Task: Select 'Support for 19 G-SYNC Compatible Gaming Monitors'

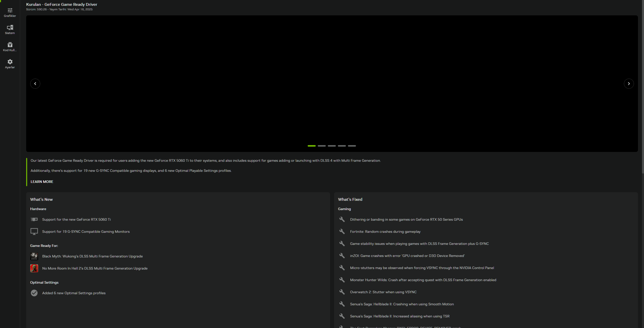Action: [86, 232]
